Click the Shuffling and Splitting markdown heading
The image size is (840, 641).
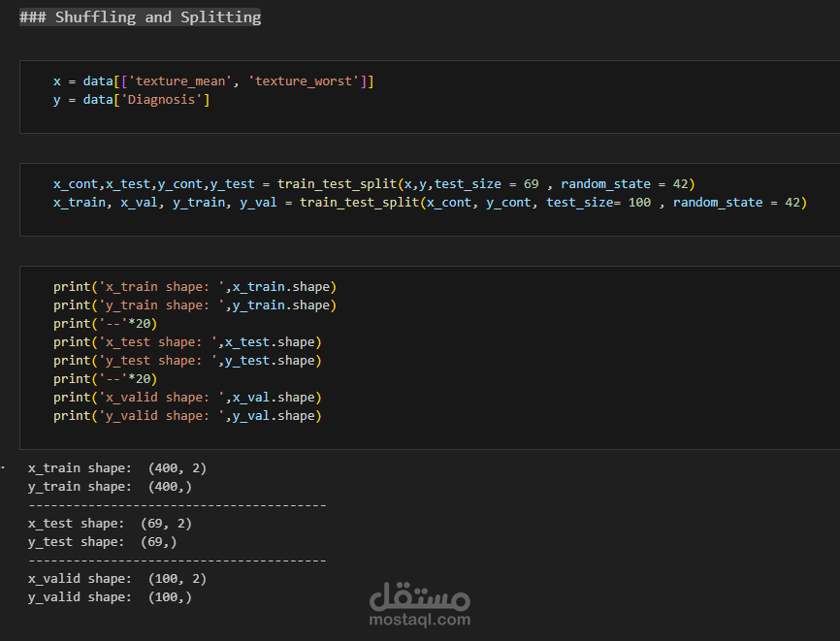(141, 17)
